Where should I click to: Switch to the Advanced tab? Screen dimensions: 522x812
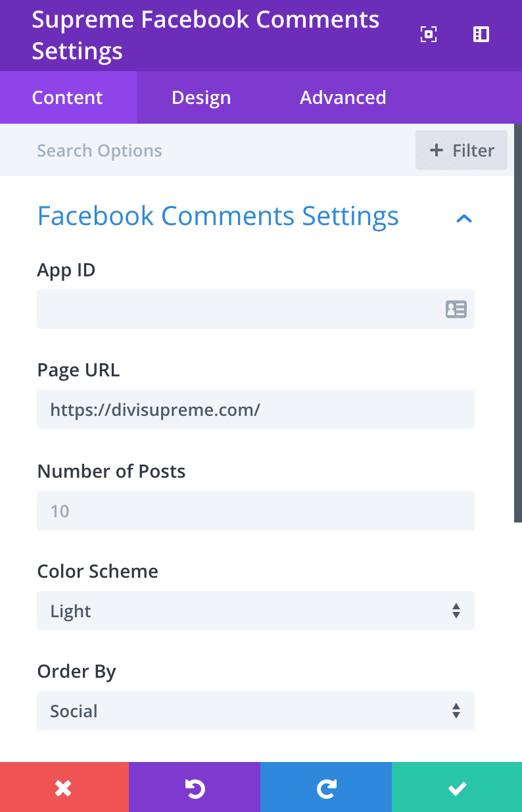tap(343, 97)
